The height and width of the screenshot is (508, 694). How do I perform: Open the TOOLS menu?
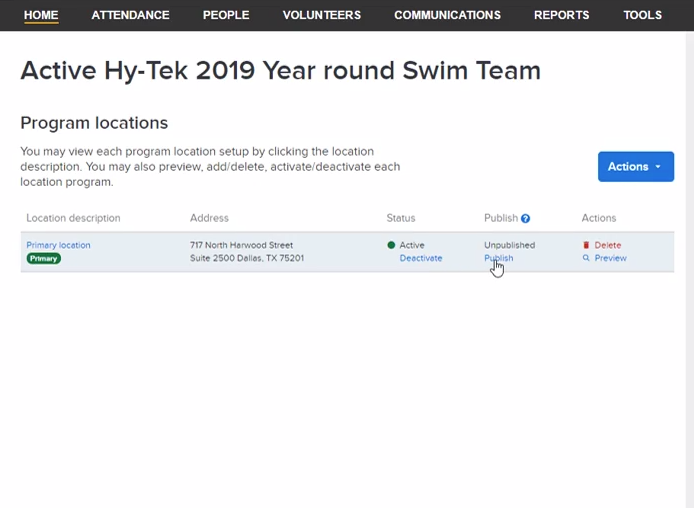642,15
